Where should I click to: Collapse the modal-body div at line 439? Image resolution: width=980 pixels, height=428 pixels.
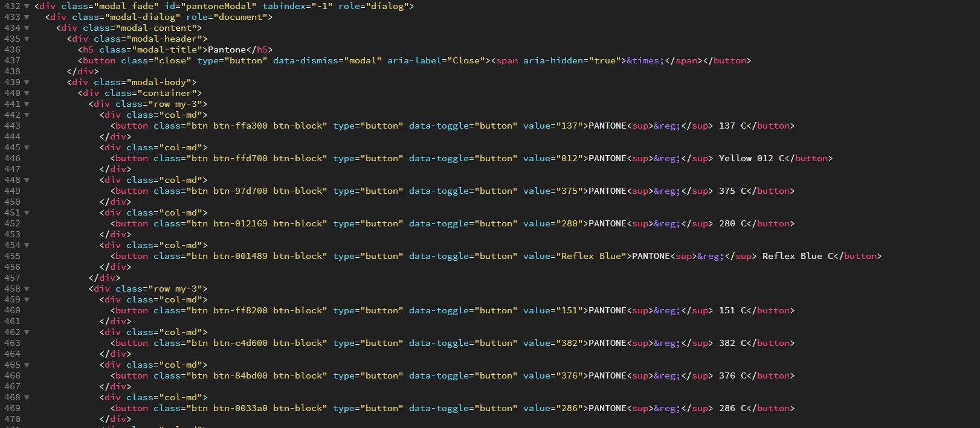[x=27, y=82]
